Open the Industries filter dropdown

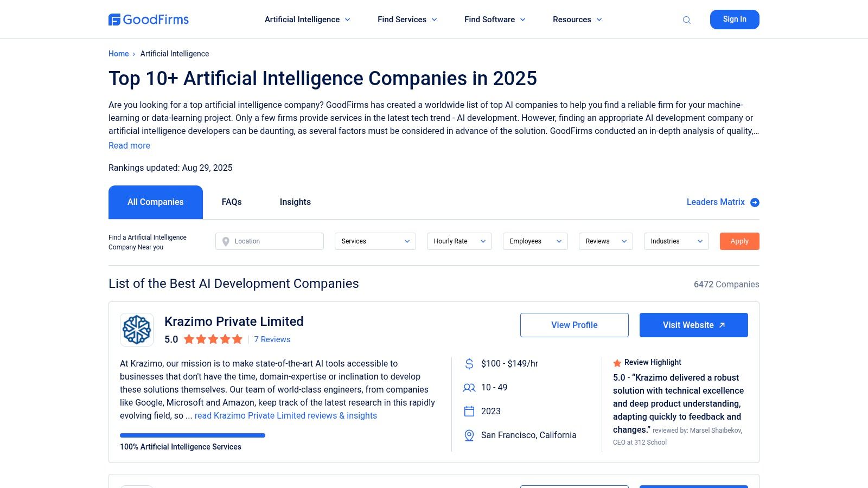click(676, 241)
